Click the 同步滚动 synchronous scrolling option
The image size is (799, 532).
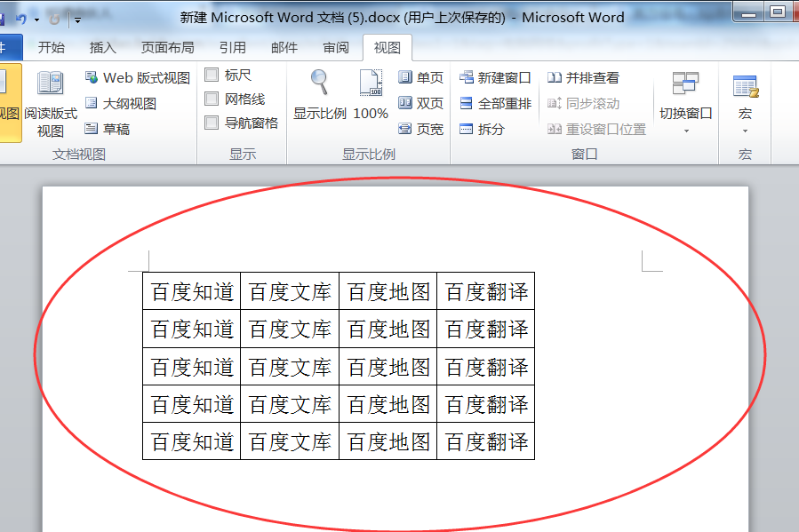pos(583,103)
